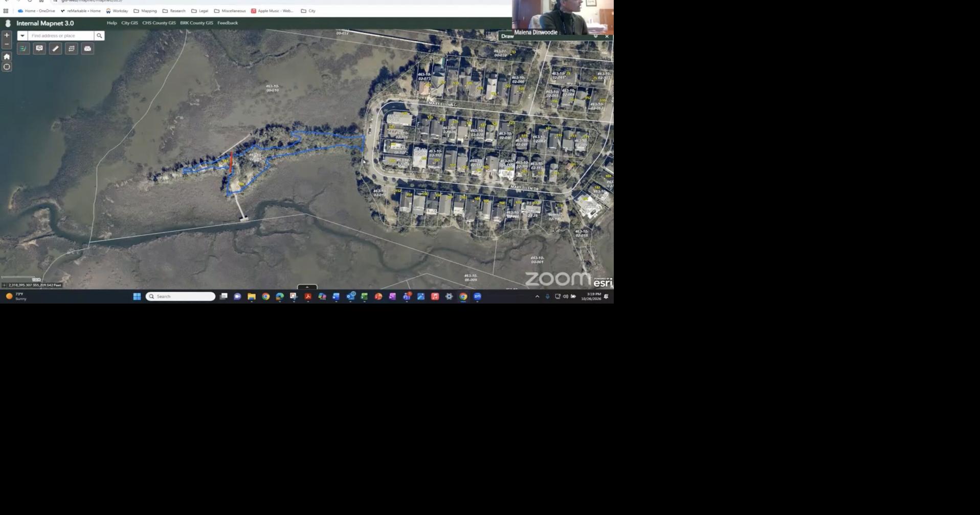This screenshot has height=515, width=980.
Task: Expand the Mapping bookmarks folder
Action: tap(145, 11)
